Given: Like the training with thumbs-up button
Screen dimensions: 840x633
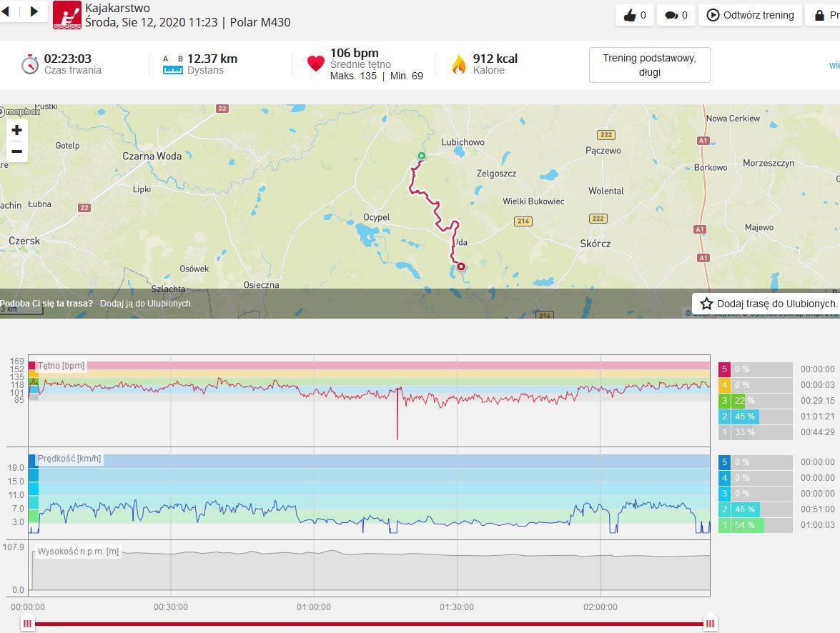Looking at the screenshot, I should click(x=635, y=15).
